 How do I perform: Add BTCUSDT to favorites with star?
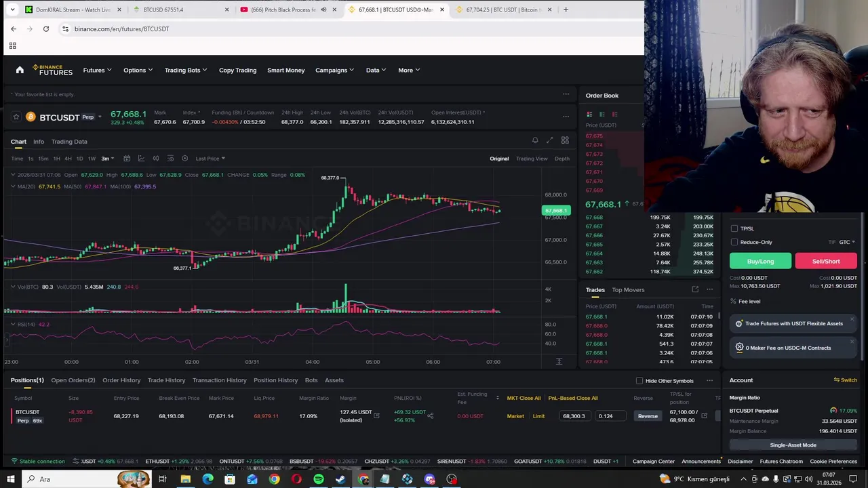pyautogui.click(x=16, y=117)
